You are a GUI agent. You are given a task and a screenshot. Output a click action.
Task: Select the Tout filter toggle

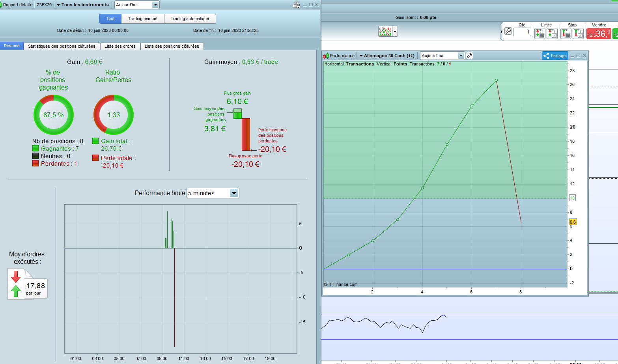[x=110, y=19]
